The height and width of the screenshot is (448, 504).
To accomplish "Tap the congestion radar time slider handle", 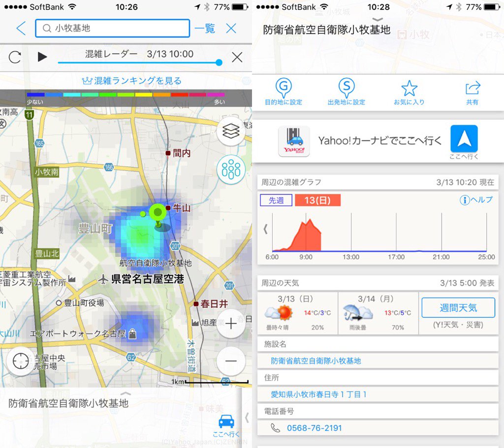I will (x=219, y=62).
